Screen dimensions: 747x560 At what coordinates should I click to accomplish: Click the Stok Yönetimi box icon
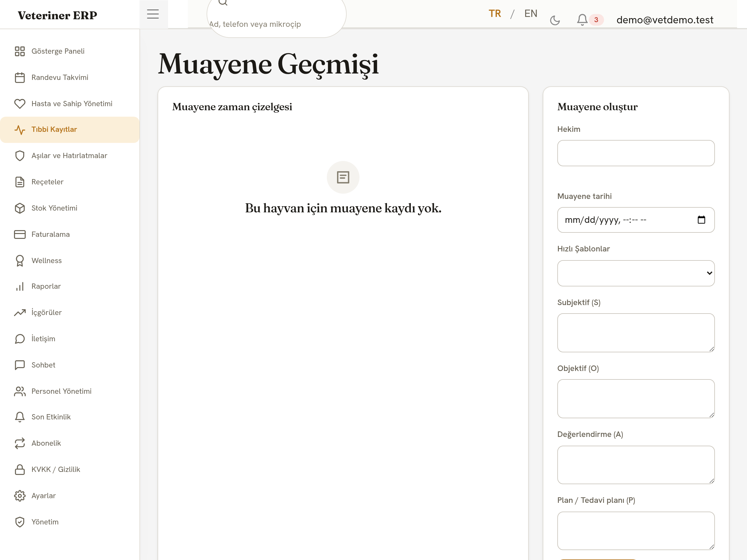point(20,208)
